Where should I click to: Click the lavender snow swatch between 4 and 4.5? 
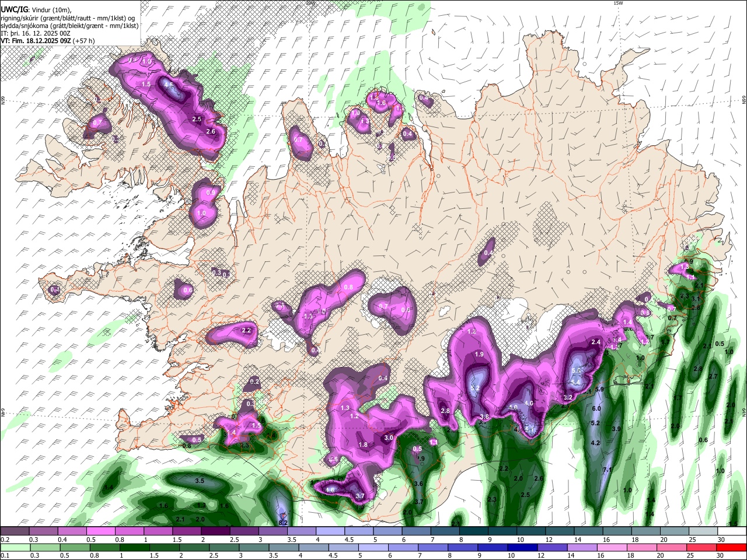pos(330,531)
